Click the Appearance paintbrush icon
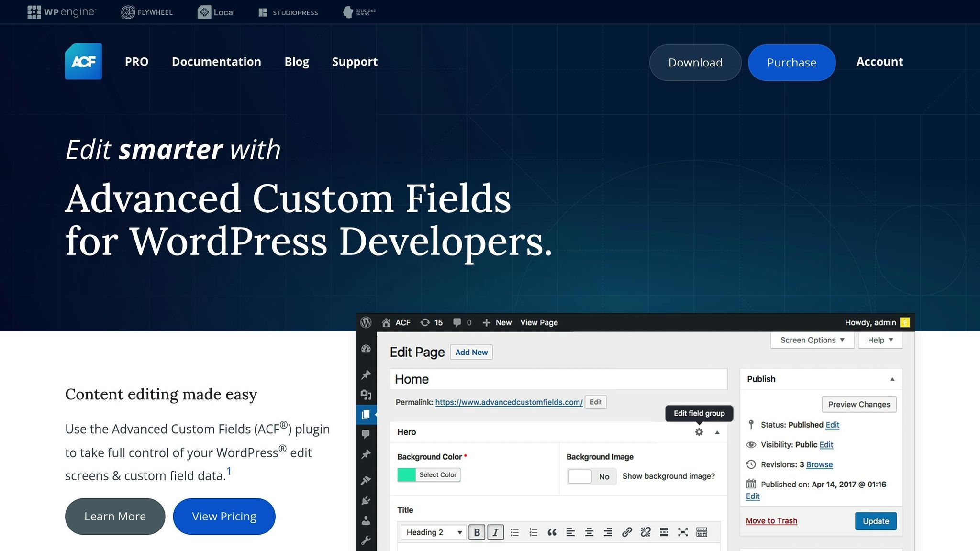The image size is (980, 551). 366,480
